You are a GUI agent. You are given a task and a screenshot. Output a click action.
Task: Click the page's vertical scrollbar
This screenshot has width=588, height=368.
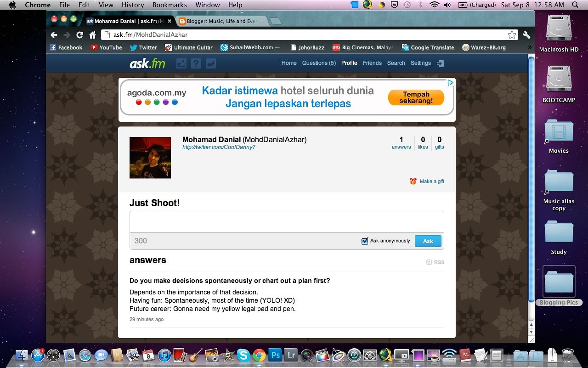531,184
